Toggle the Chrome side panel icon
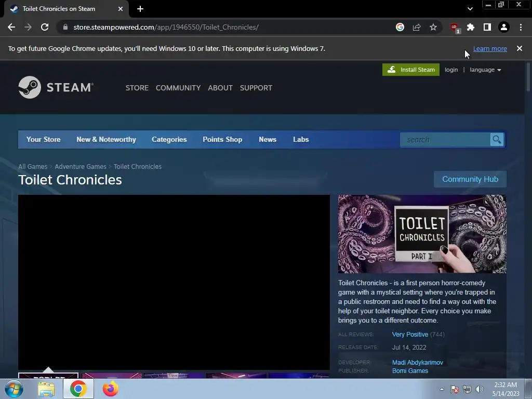532x399 pixels. 487,27
